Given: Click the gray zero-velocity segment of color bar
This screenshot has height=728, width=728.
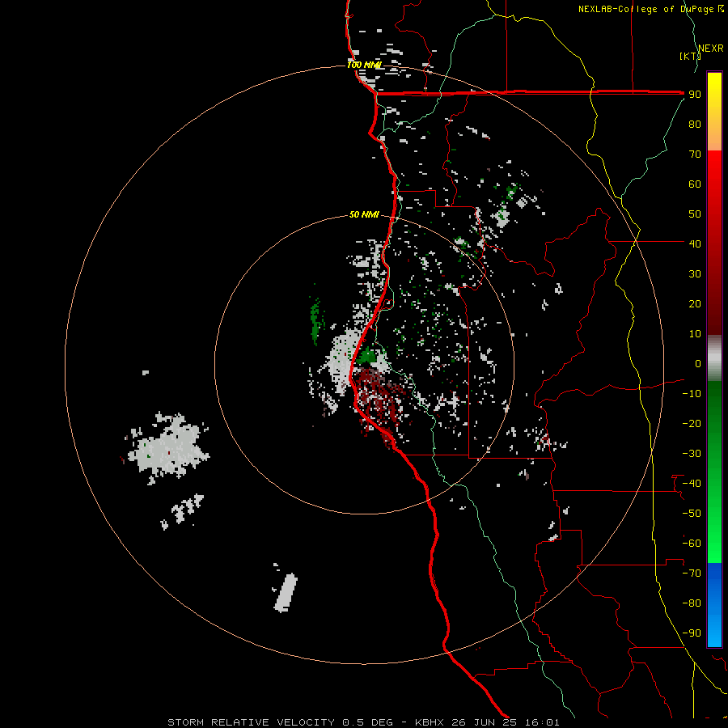Looking at the screenshot, I should click(714, 358).
